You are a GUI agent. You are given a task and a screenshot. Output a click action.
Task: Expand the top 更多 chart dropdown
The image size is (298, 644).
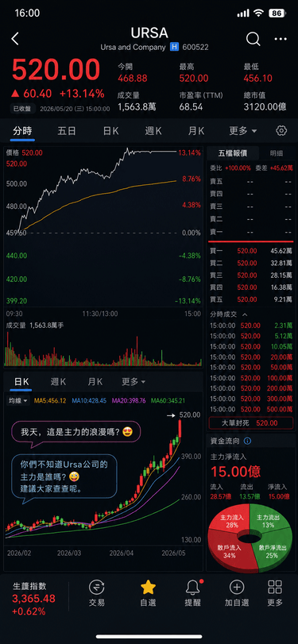243,131
